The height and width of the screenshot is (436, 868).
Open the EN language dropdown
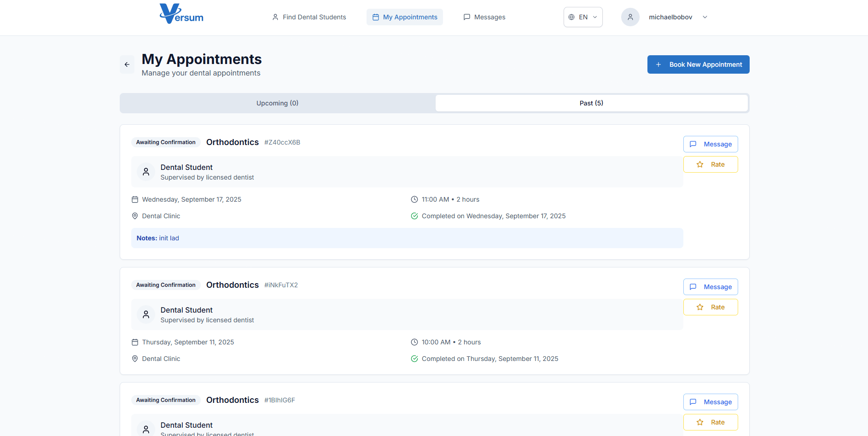coord(583,17)
